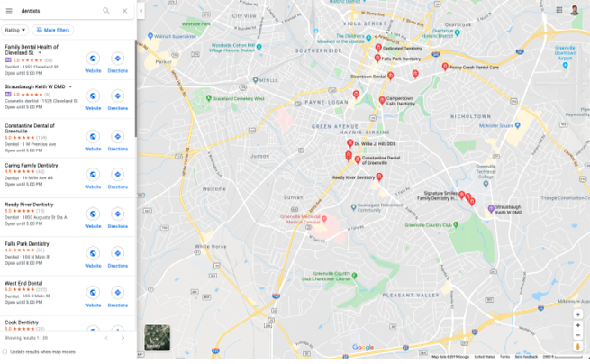The image size is (590, 364).
Task: Select Constantine Dental of Greenville listing title
Action: [30, 128]
